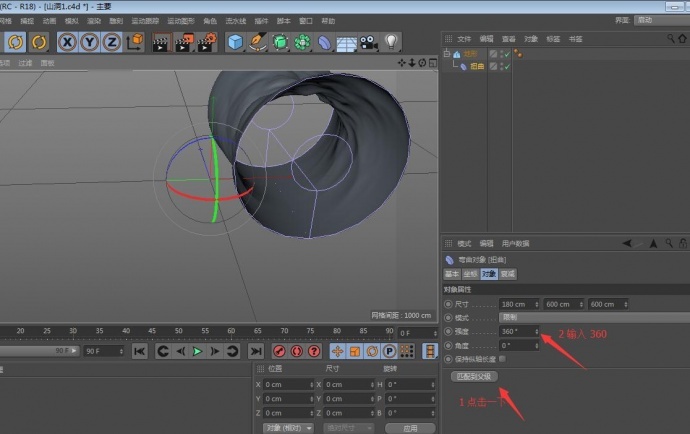
Task: Toggle the active viewport layout icon
Action: (433, 63)
